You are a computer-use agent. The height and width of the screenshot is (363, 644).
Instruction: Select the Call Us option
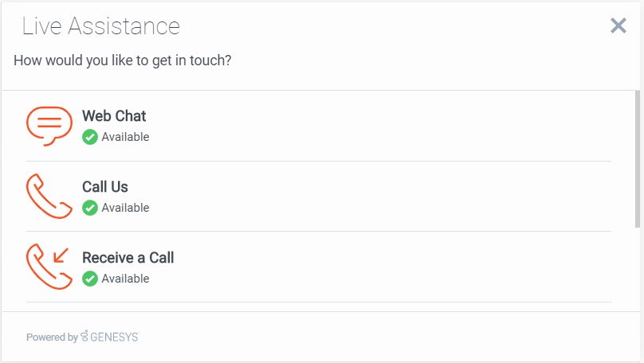[105, 187]
